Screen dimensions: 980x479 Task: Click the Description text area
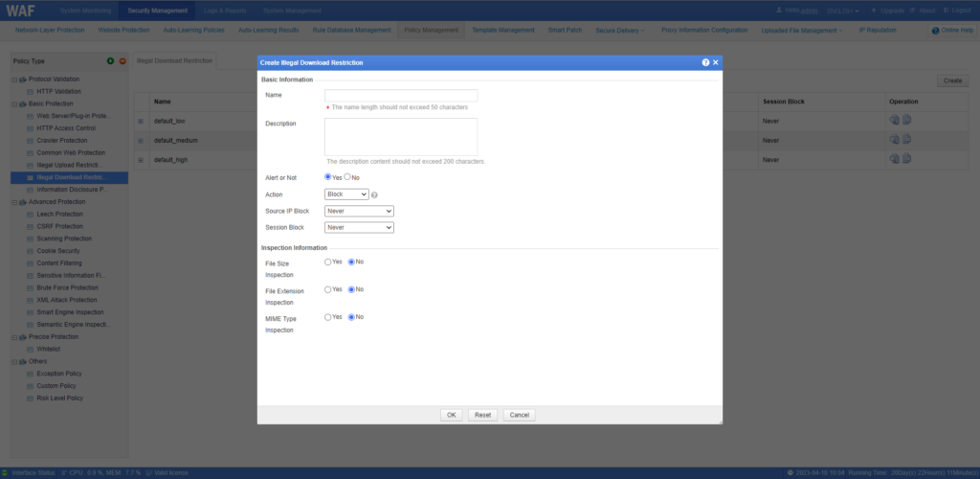point(401,137)
